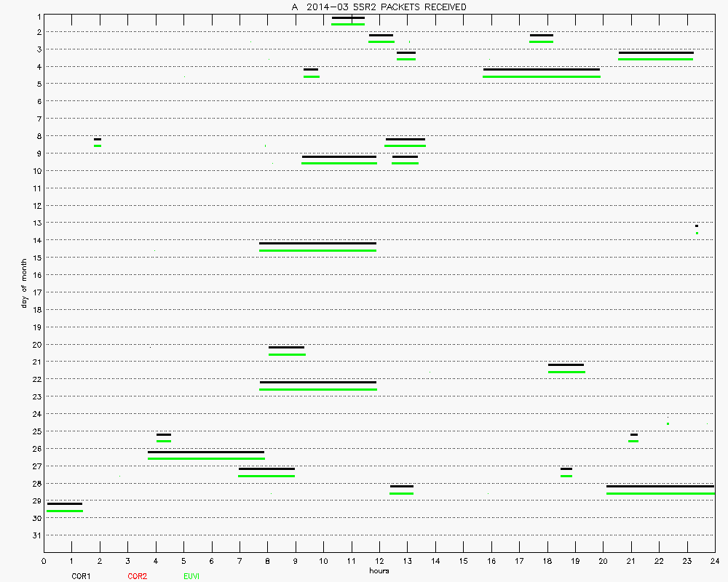Screen dimensions: 728x582
Task: Select the small black marker on day 13
Action: click(697, 226)
